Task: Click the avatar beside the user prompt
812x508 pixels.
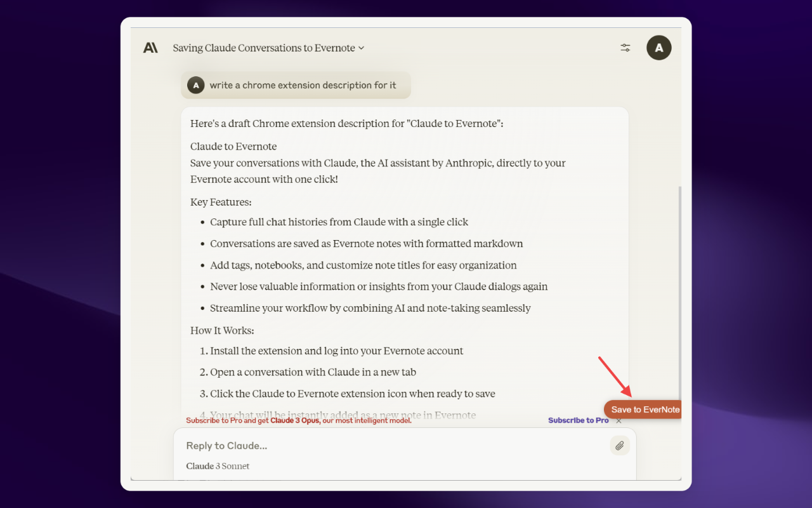Action: 196,85
